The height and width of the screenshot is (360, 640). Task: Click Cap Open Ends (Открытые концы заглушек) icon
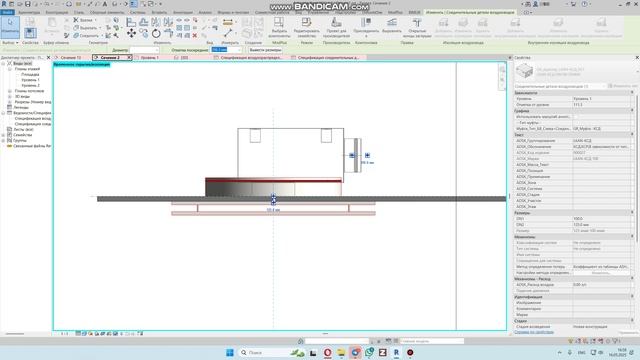(417, 27)
